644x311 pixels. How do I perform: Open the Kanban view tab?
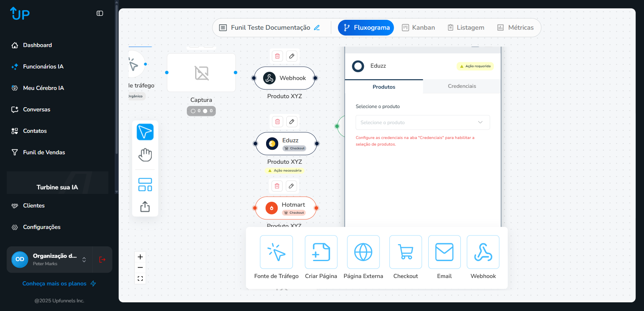(418, 28)
